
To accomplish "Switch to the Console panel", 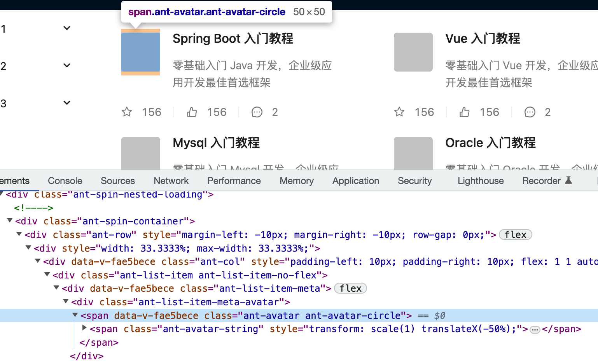I will point(65,180).
